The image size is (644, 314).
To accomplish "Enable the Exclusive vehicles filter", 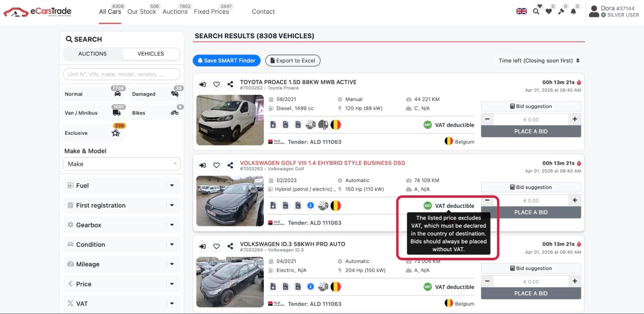I will (x=92, y=133).
